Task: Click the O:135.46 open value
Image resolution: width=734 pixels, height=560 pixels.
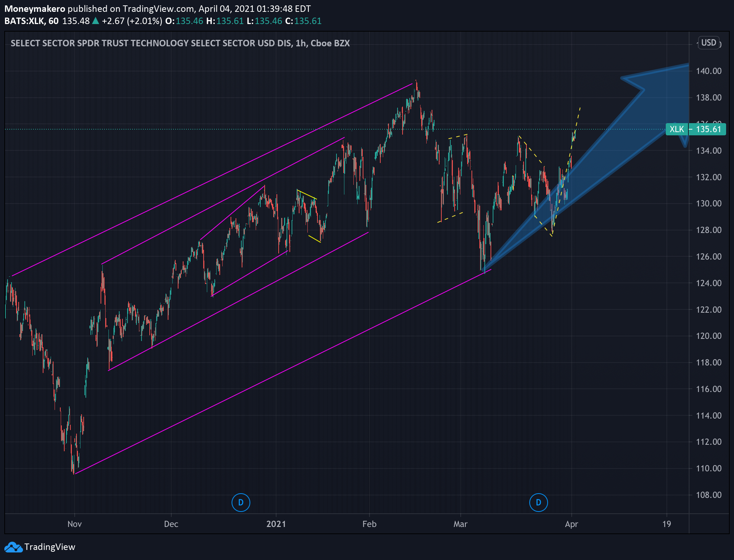Action: 184,21
